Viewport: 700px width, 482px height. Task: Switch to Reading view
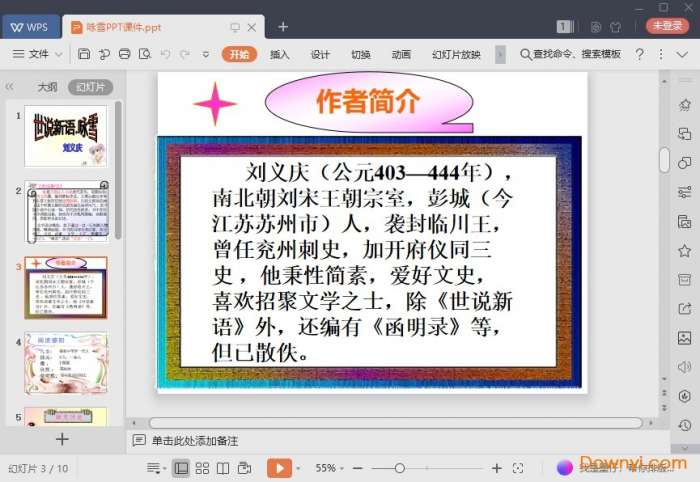click(x=223, y=468)
